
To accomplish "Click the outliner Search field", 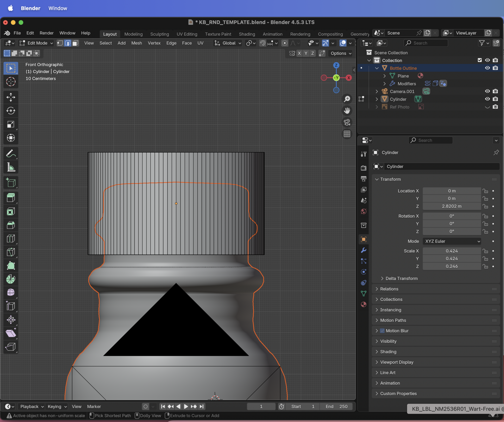I will [426, 43].
